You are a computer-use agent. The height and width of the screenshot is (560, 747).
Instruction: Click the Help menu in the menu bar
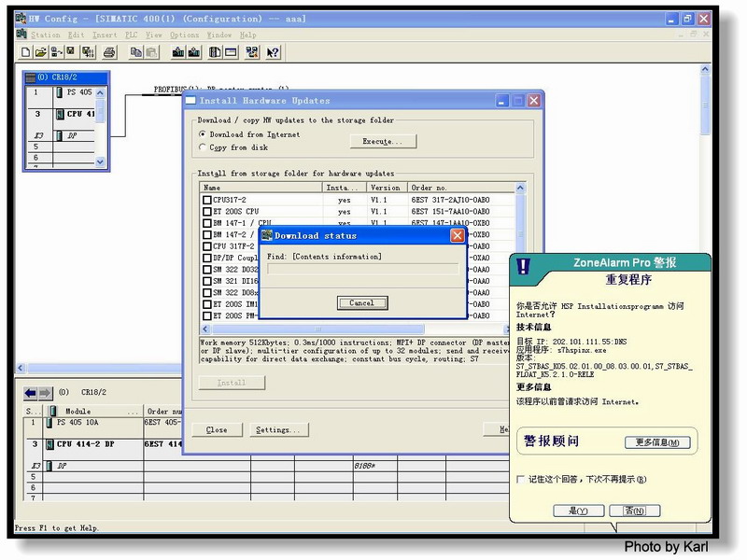(x=247, y=35)
